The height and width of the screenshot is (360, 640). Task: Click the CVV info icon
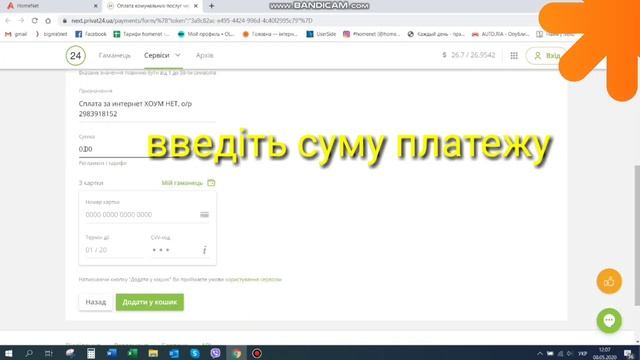(x=204, y=250)
